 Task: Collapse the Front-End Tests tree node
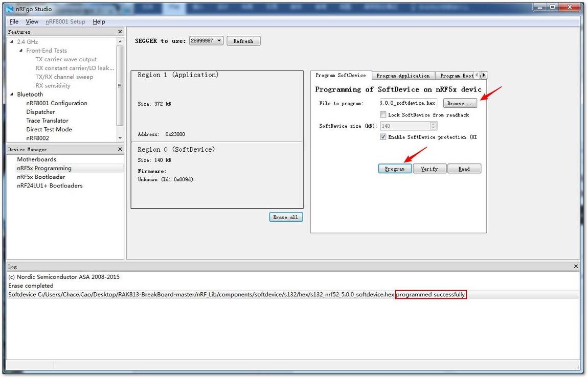21,50
